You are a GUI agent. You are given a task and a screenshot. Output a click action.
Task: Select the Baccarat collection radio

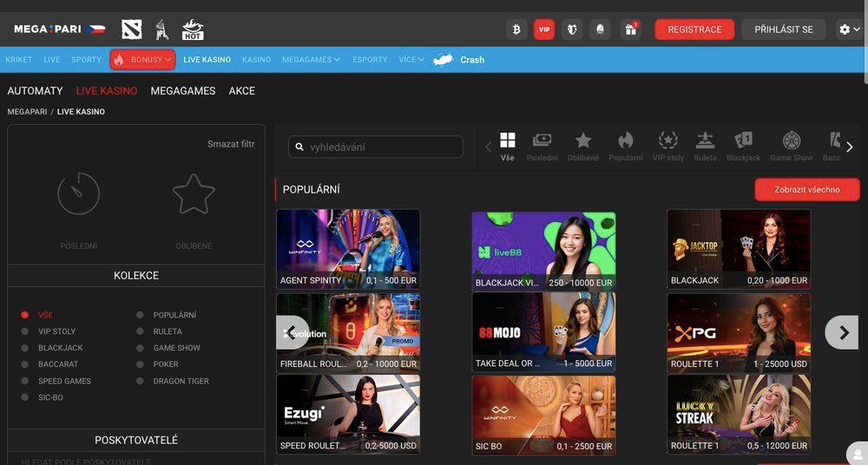tap(25, 364)
